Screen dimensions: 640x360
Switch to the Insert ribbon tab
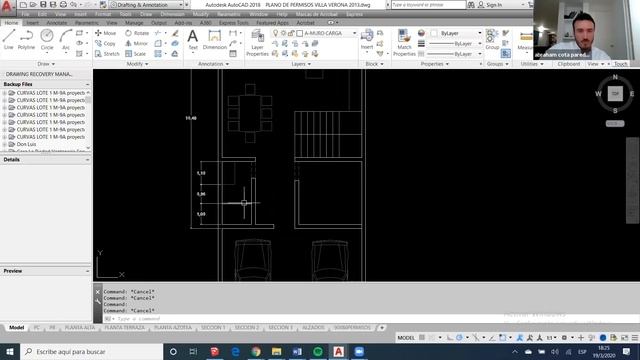pyautogui.click(x=33, y=23)
